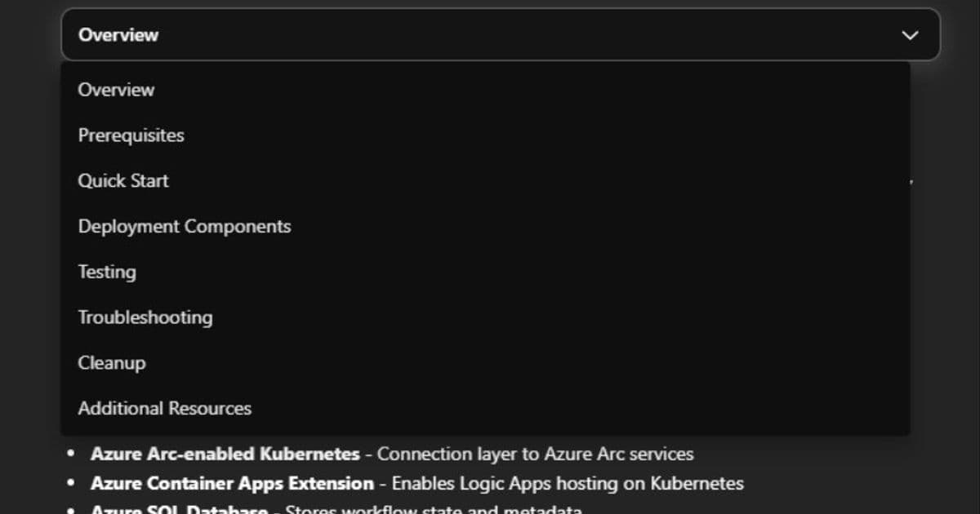Select Additional Resources from the list
Image resolution: width=980 pixels, height=514 pixels.
pos(164,408)
